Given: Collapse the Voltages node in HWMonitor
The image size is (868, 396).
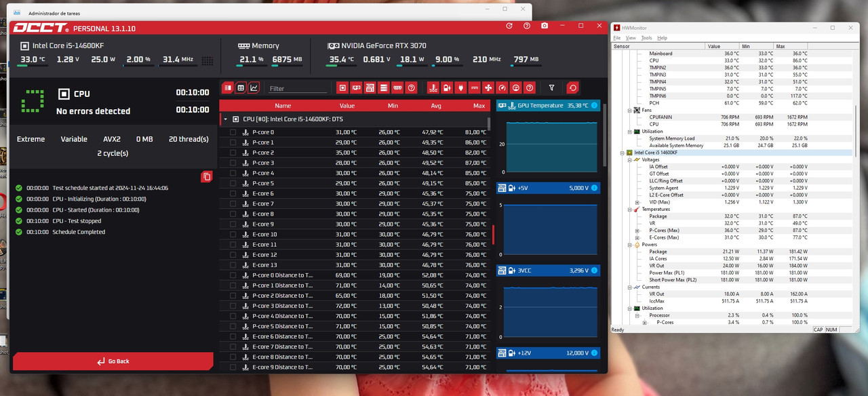Looking at the screenshot, I should 629,159.
